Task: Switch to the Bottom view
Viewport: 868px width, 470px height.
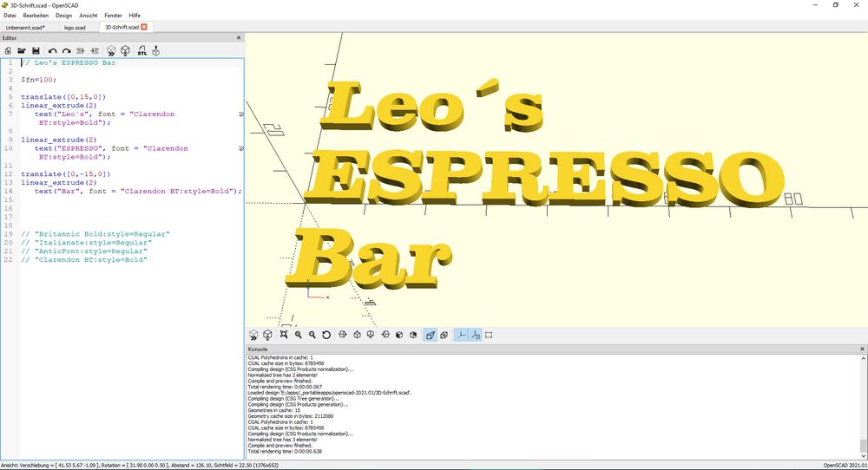Action: (371, 335)
